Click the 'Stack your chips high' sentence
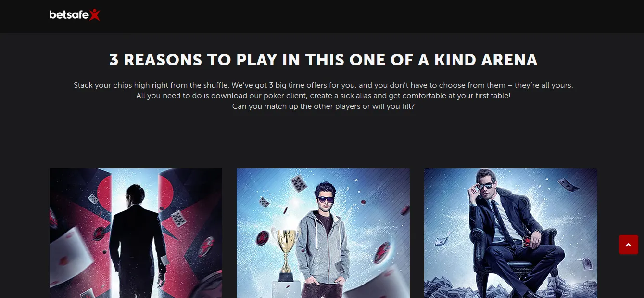This screenshot has height=298, width=644. pos(323,85)
